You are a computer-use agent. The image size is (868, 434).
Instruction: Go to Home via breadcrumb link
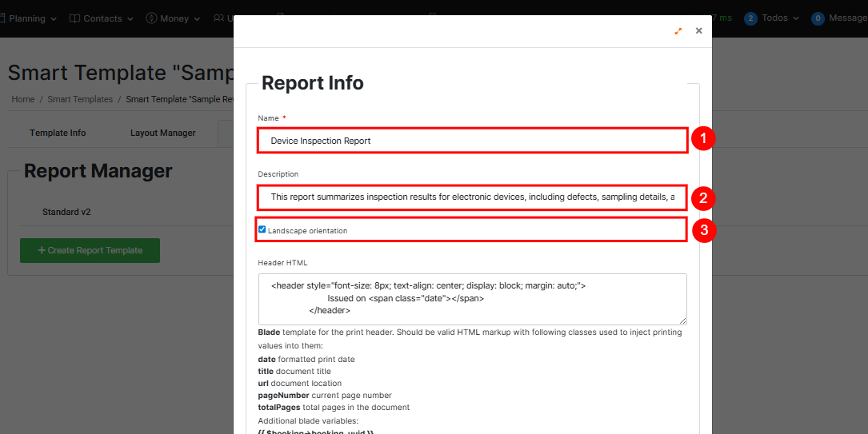click(x=22, y=99)
